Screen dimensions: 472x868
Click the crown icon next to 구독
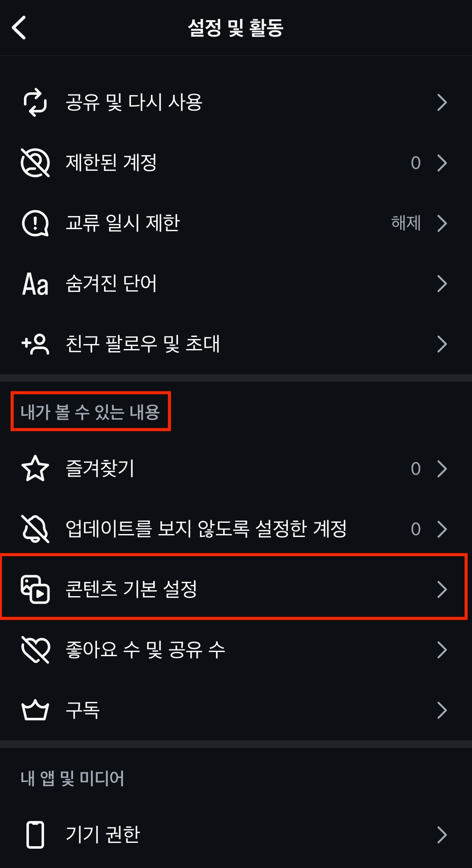pos(36,709)
